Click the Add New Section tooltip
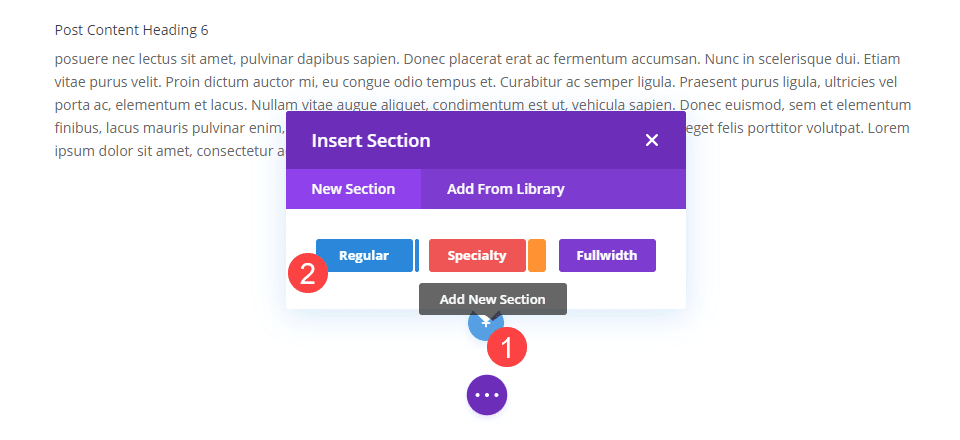This screenshot has height=440, width=960. [x=493, y=299]
